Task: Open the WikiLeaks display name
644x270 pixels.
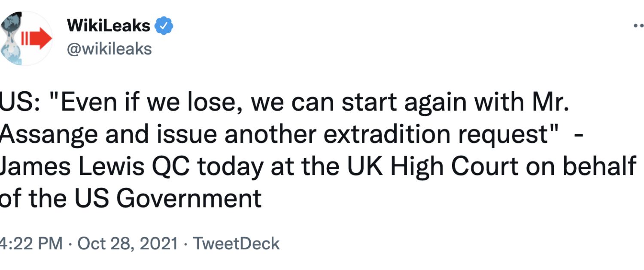Action: click(x=109, y=26)
